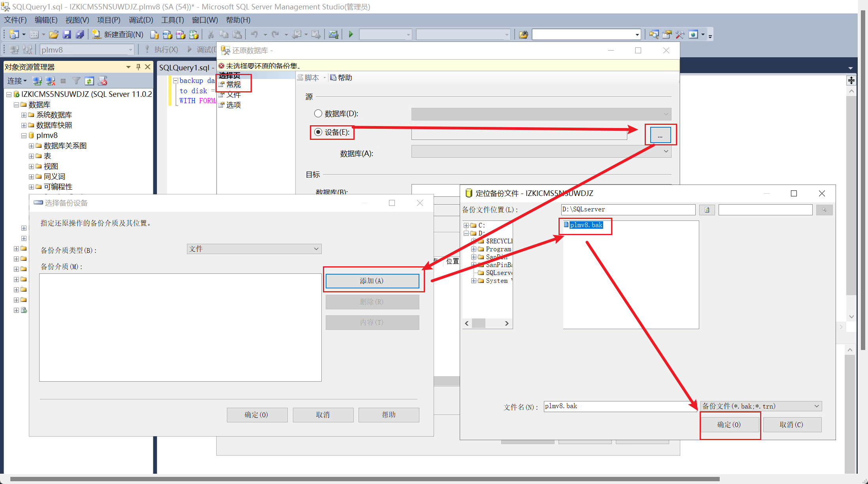Open the 备份文件(*.bak;*.trn) filter dropdown
Viewport: 868px width, 484px height.
coord(761,406)
